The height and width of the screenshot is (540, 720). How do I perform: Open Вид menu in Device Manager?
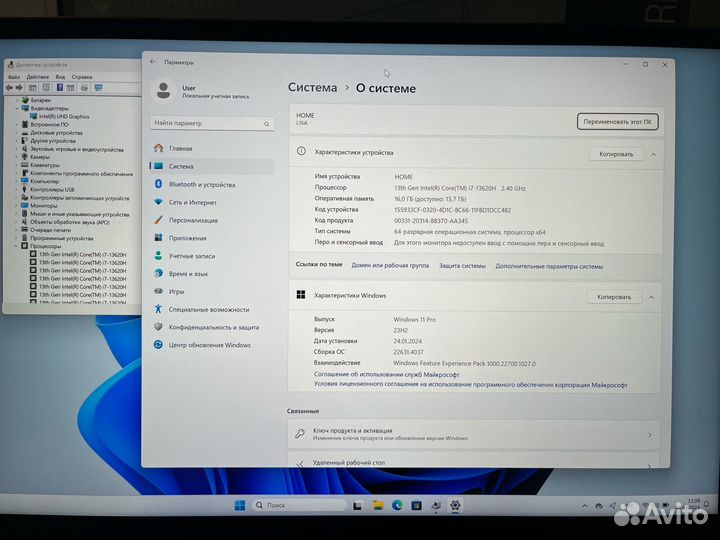(x=60, y=77)
